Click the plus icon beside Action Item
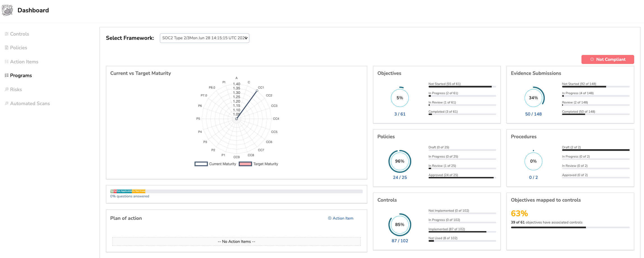 coord(330,218)
